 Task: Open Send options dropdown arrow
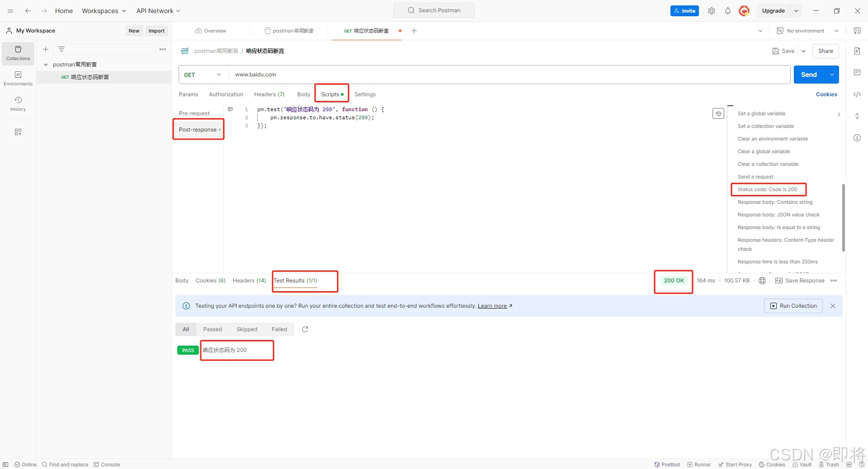coord(832,75)
